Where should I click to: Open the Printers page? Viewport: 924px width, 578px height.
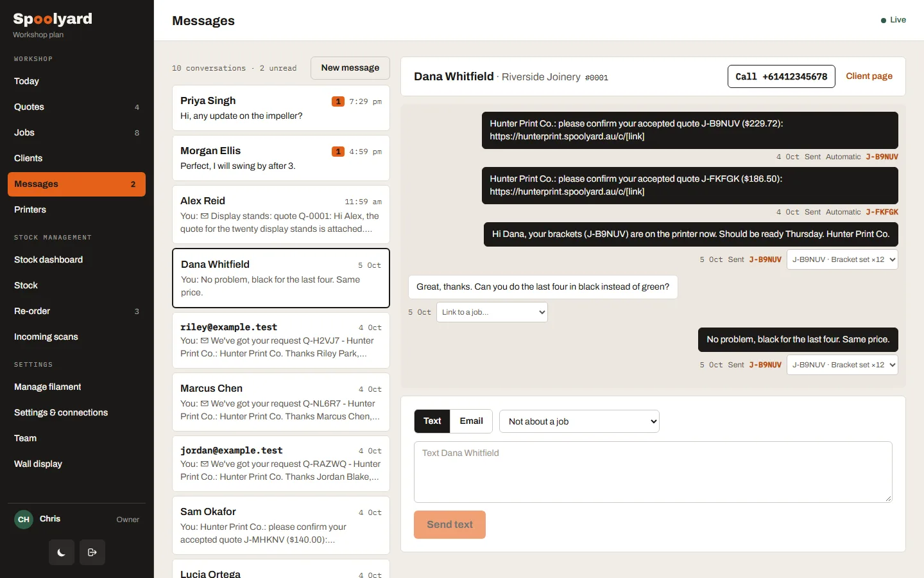76,209
